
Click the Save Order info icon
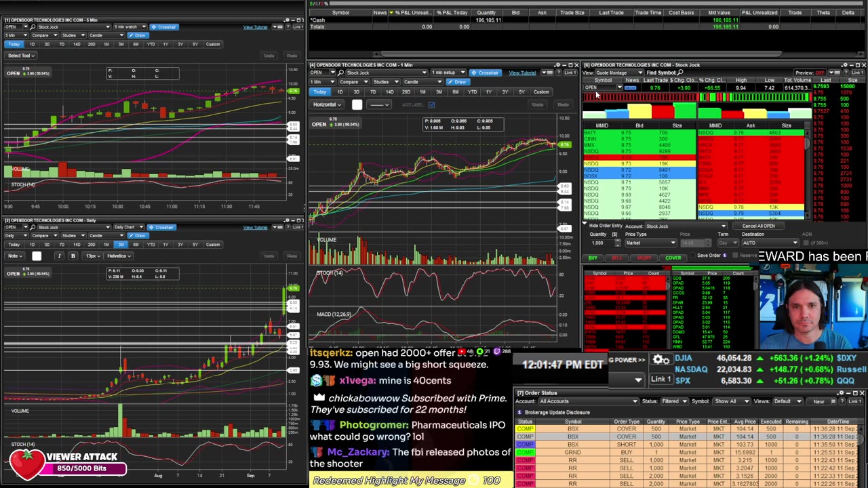point(724,256)
